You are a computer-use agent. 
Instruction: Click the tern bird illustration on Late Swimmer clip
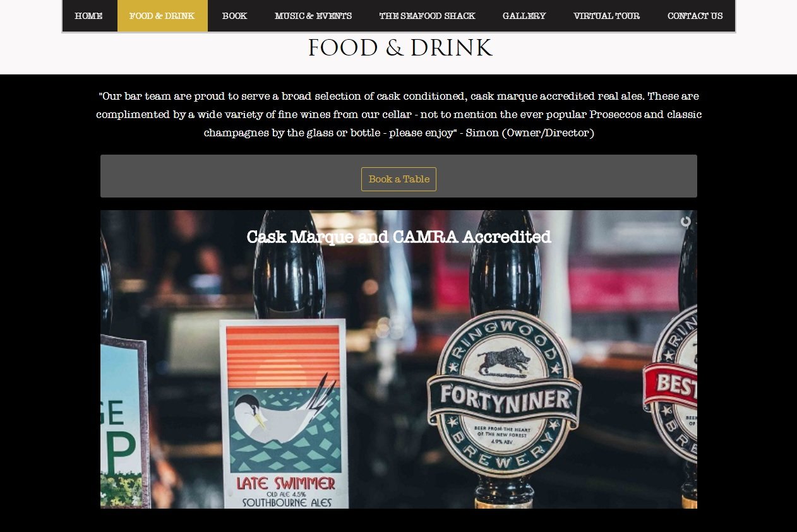click(287, 409)
